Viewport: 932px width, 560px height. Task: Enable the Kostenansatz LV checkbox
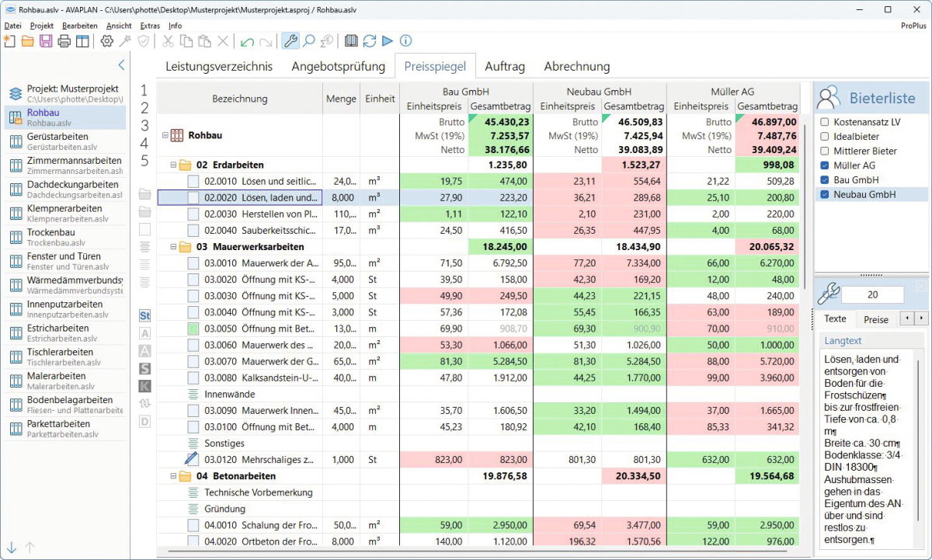pyautogui.click(x=824, y=123)
